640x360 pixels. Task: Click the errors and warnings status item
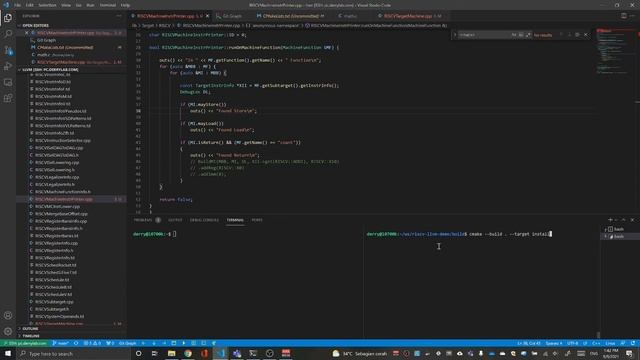tap(92, 343)
